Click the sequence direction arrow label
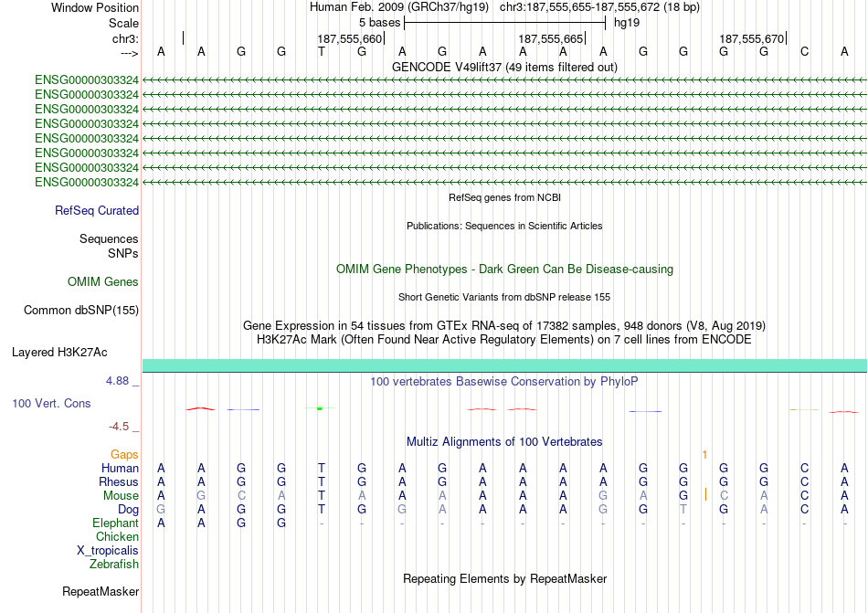Viewport: 868px width, 613px height. tap(130, 53)
